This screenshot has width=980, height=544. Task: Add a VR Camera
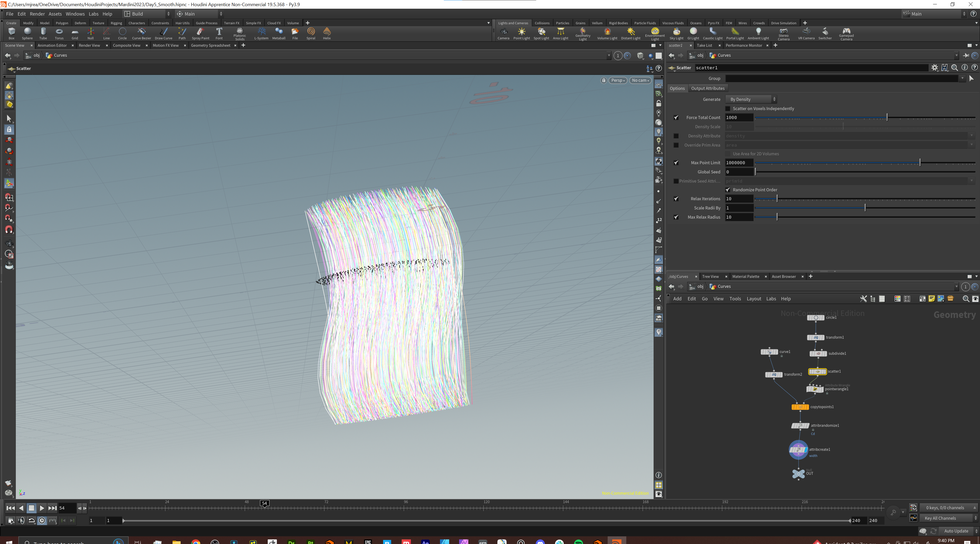click(x=806, y=33)
